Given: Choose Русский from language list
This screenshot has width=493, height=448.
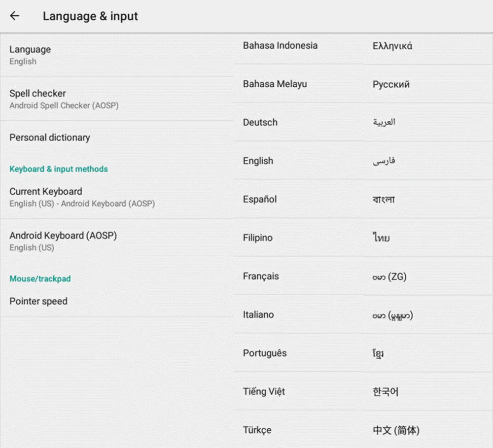Looking at the screenshot, I should [x=391, y=84].
